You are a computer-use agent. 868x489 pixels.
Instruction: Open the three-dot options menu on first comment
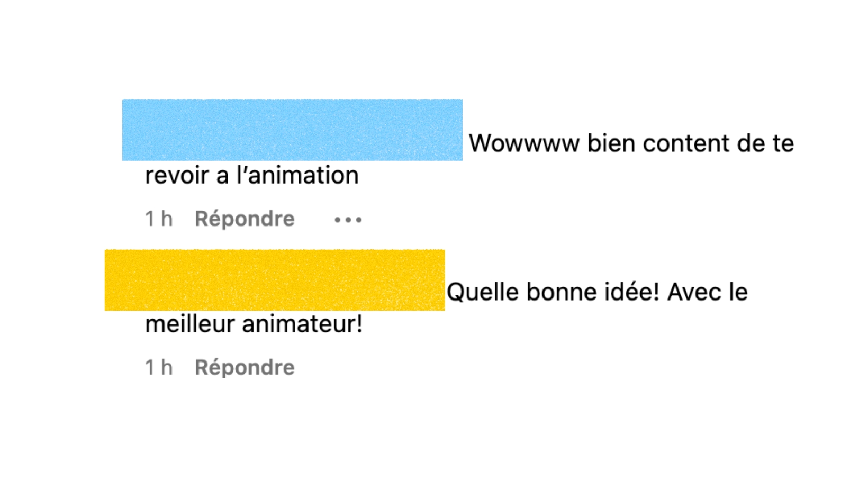(x=348, y=220)
